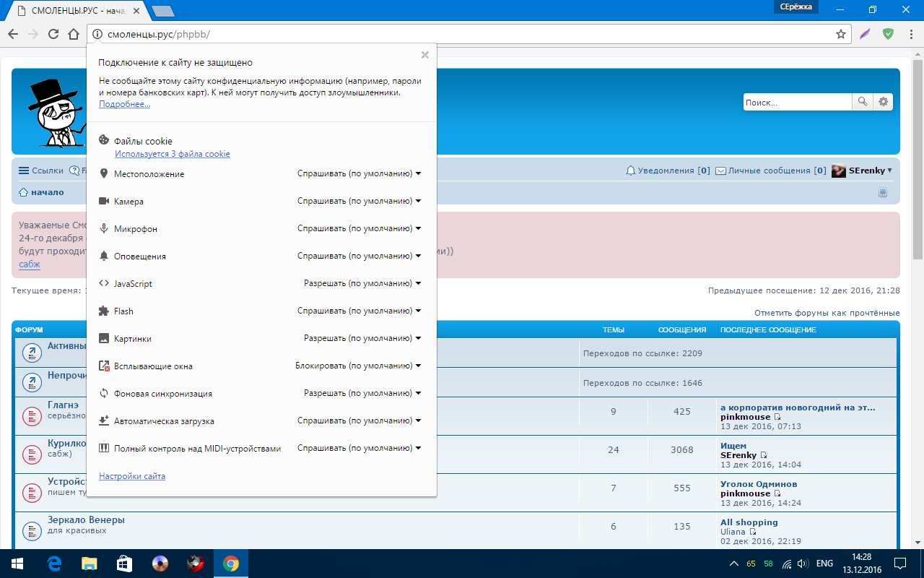Click the green shield extension icon
Screen dimensions: 924x578
point(888,34)
